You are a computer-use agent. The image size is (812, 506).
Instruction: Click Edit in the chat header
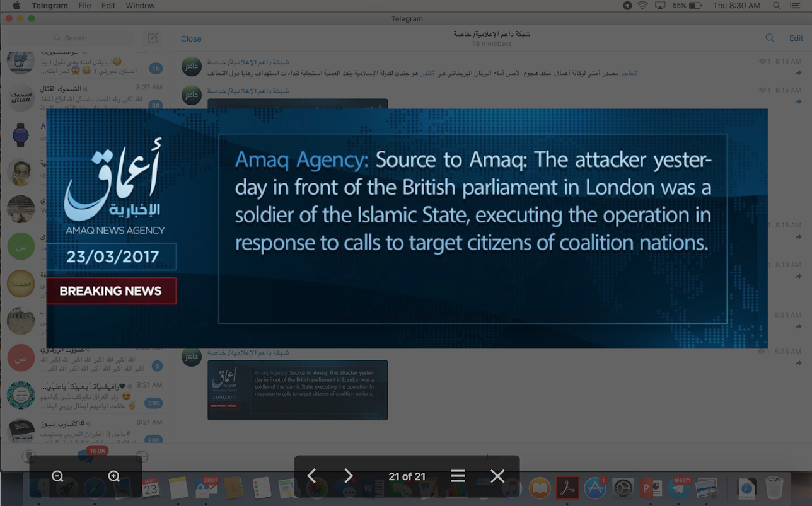[796, 38]
